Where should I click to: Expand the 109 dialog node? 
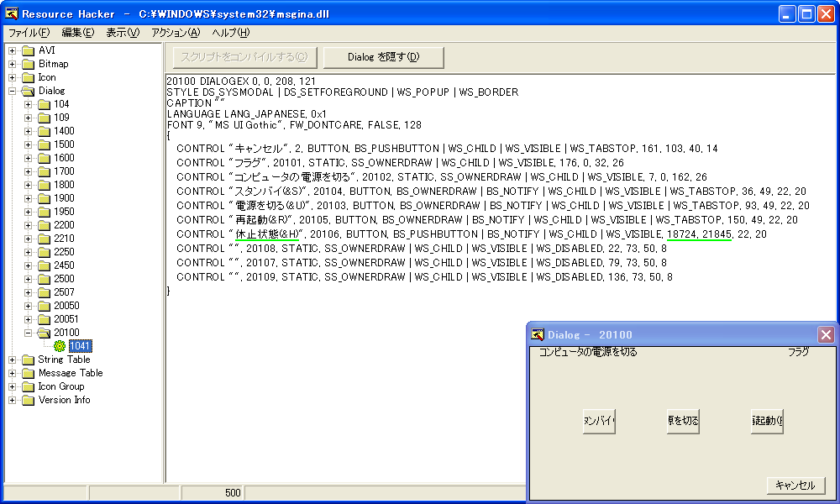(29, 118)
